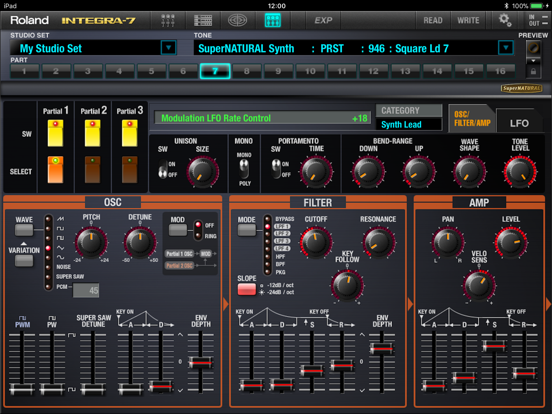Image resolution: width=552 pixels, height=414 pixels.
Task: Click the Unison Size knob
Action: (202, 172)
